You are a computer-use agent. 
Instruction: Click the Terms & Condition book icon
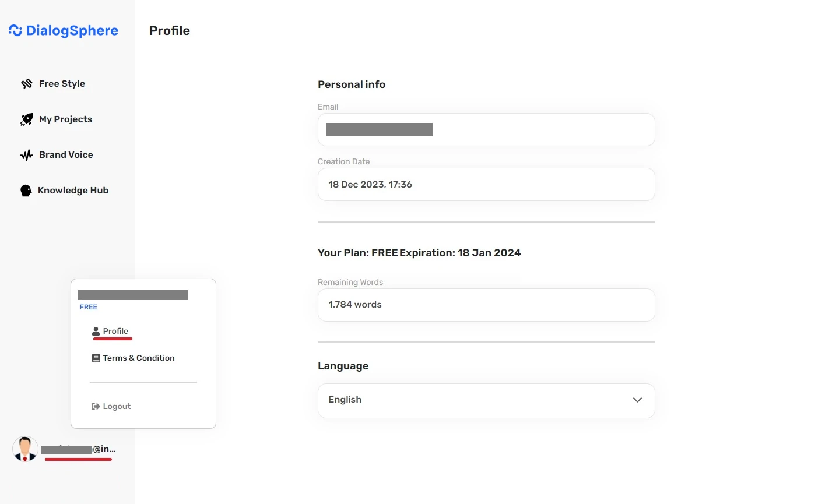pos(96,358)
